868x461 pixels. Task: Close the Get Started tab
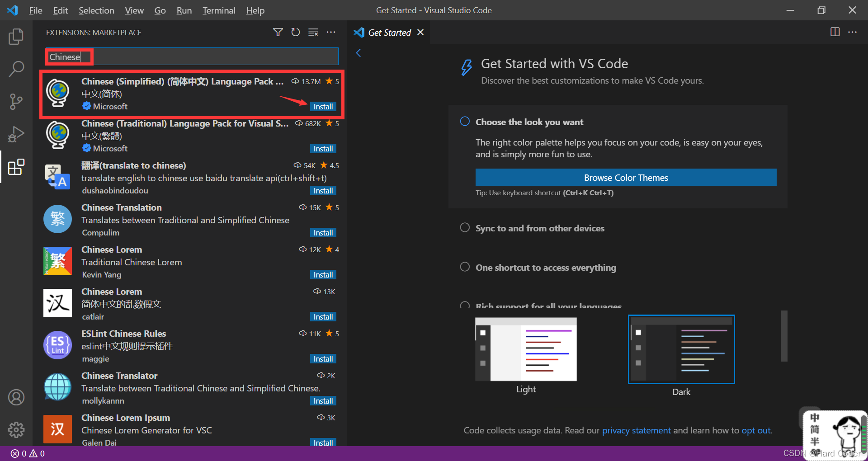click(x=420, y=32)
